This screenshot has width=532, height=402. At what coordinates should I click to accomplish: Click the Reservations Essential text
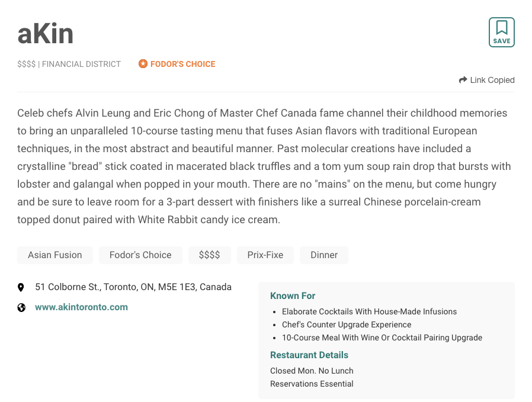(x=312, y=384)
